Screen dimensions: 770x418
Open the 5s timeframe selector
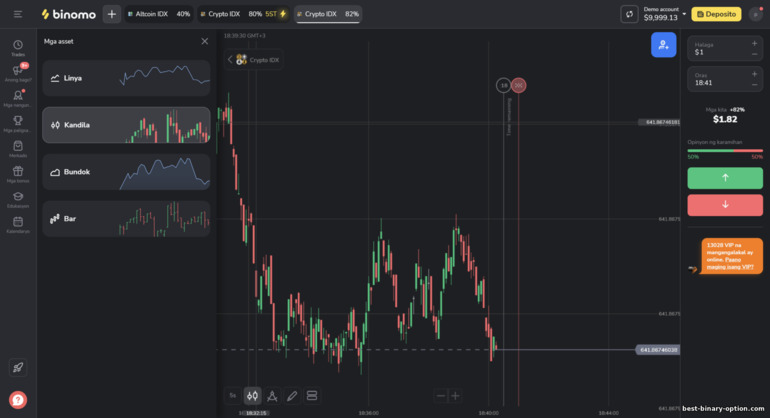(233, 395)
